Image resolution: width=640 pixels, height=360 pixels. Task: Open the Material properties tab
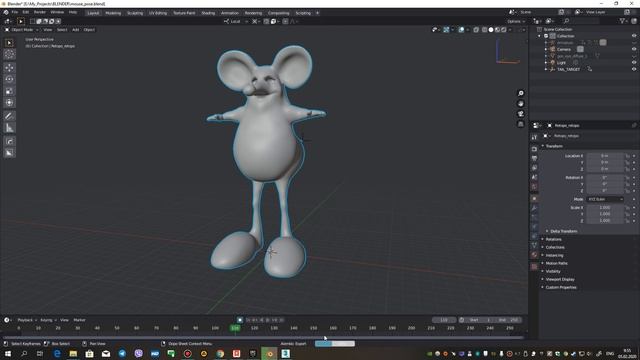click(534, 255)
